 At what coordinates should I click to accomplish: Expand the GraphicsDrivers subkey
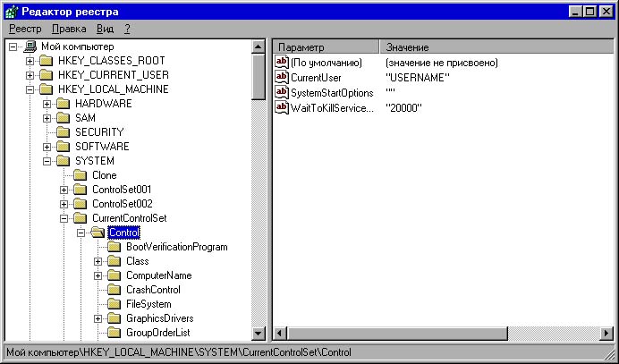point(98,318)
